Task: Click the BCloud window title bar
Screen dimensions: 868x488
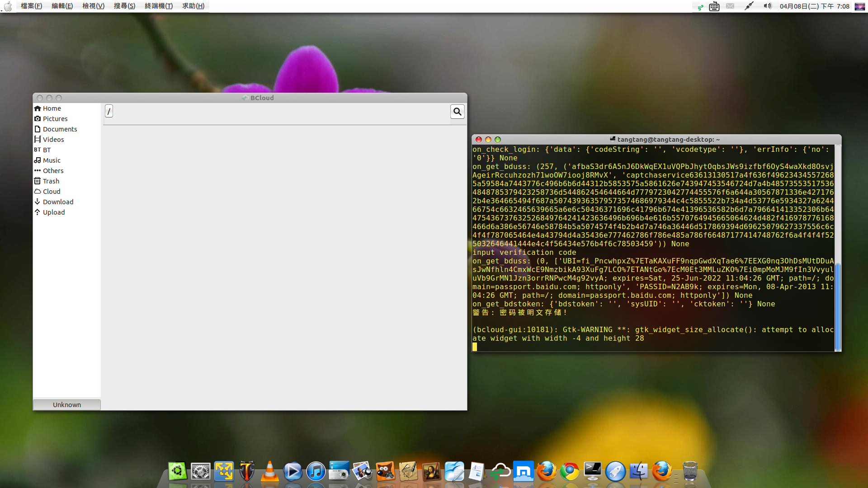Action: pos(250,98)
